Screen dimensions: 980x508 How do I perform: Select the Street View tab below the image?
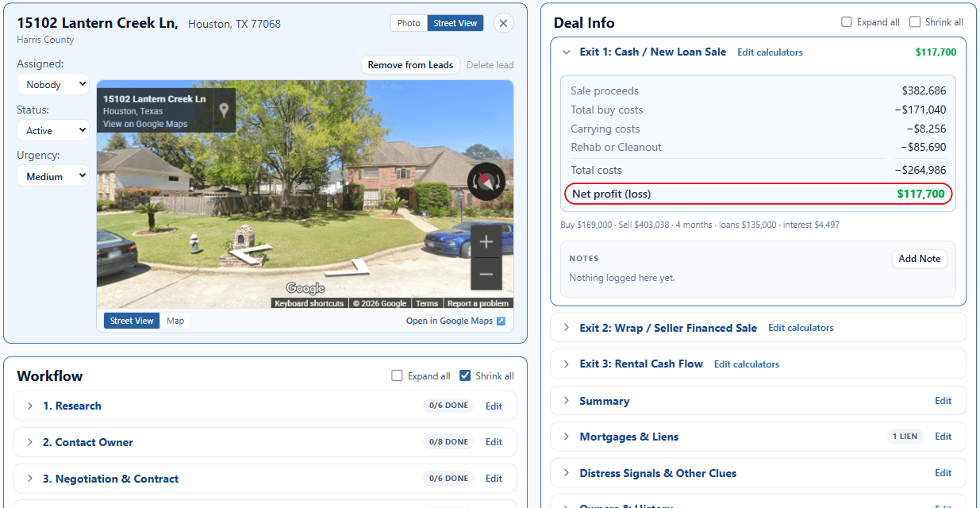click(132, 321)
